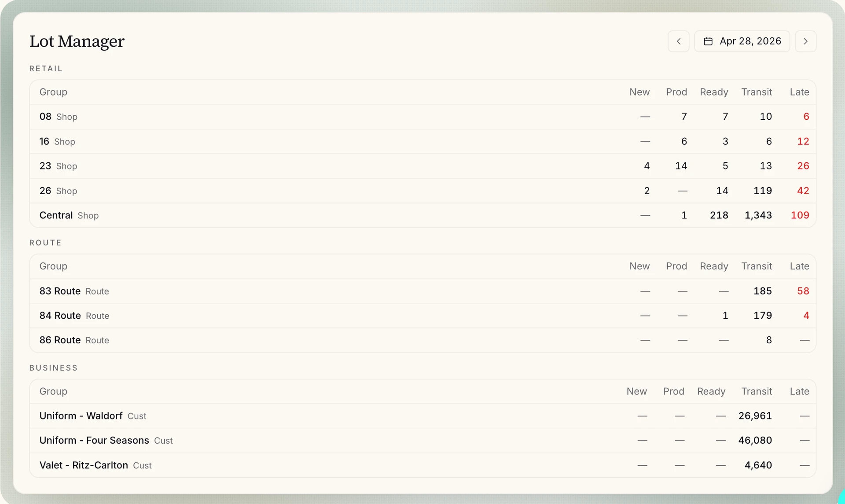Click Ritz-Carlton transit value 4,640
The height and width of the screenshot is (504, 845).
(758, 465)
